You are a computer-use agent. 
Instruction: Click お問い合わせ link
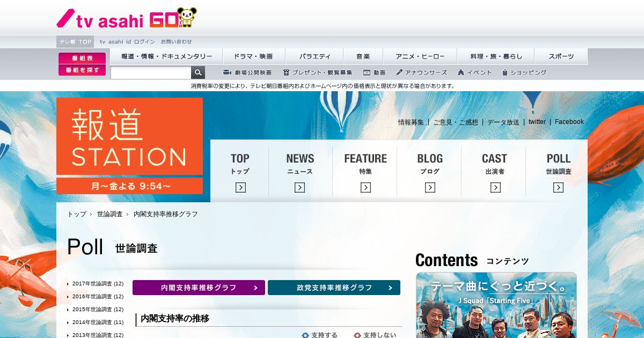pos(176,41)
